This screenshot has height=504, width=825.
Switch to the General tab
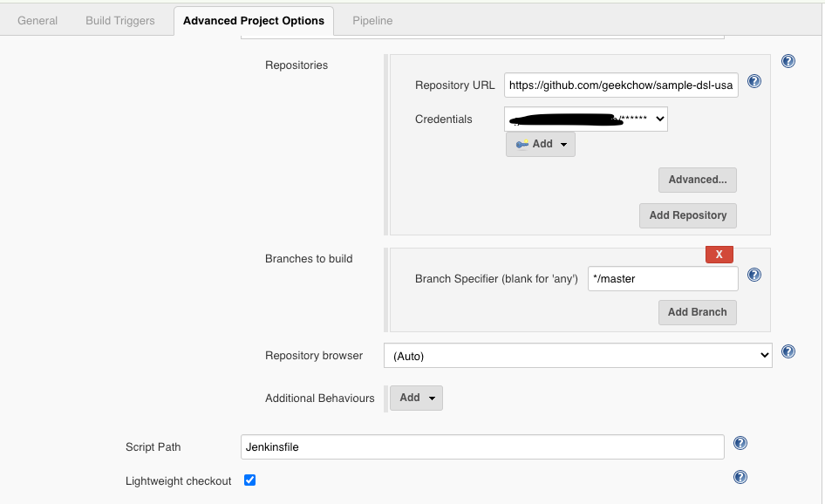tap(37, 21)
